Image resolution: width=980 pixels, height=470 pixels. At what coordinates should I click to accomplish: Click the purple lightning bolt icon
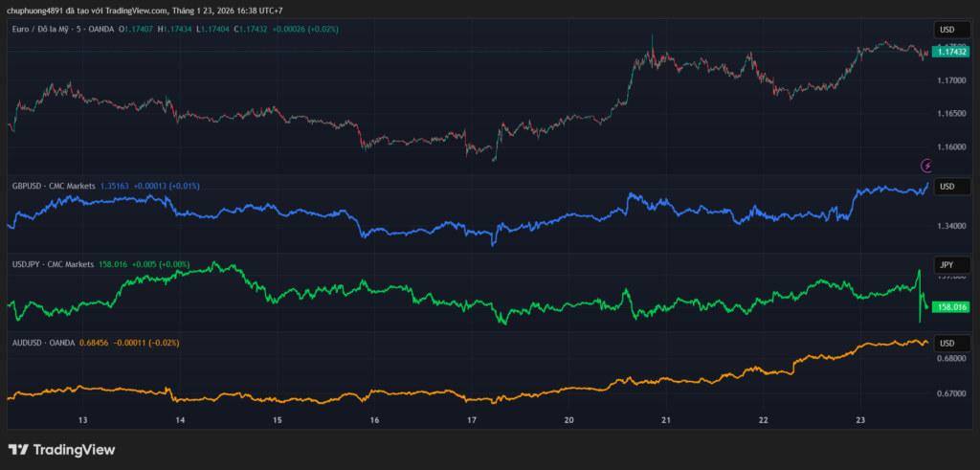pyautogui.click(x=926, y=166)
